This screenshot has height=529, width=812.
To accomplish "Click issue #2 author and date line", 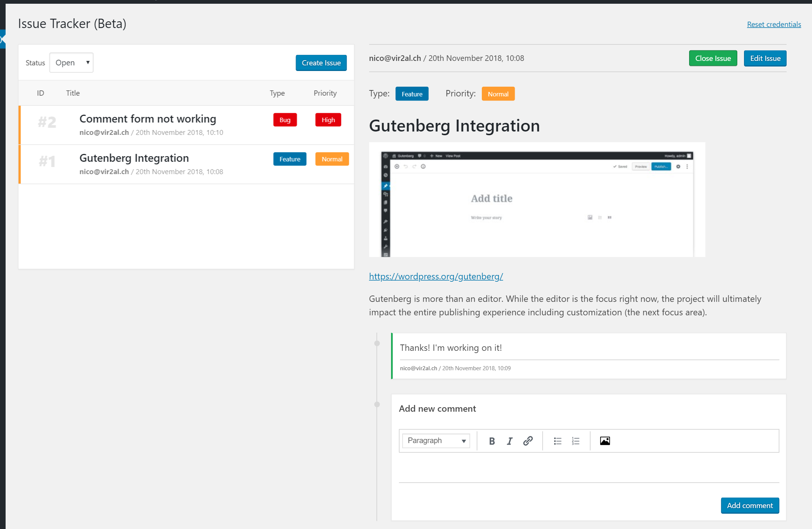I will point(151,133).
